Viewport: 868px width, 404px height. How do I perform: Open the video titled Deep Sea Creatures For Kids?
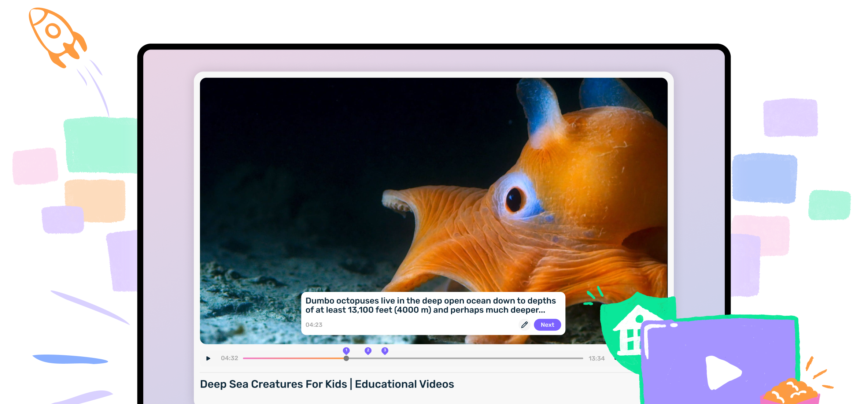(x=326, y=384)
